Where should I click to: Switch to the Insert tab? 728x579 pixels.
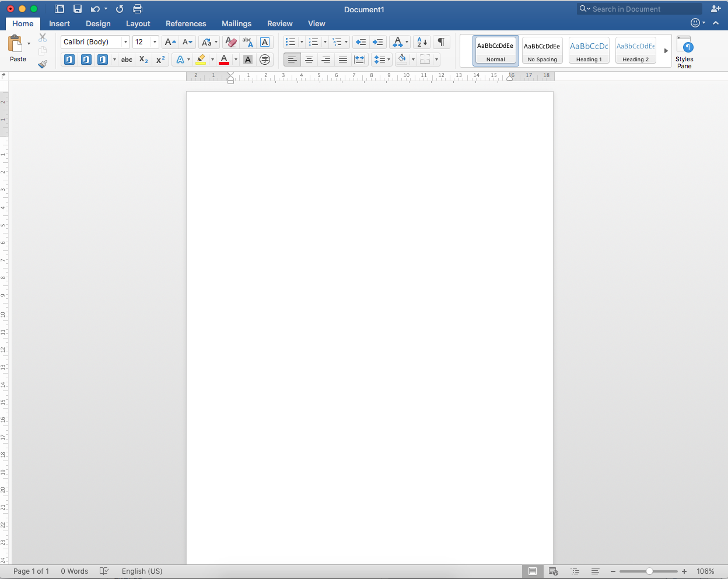point(60,24)
